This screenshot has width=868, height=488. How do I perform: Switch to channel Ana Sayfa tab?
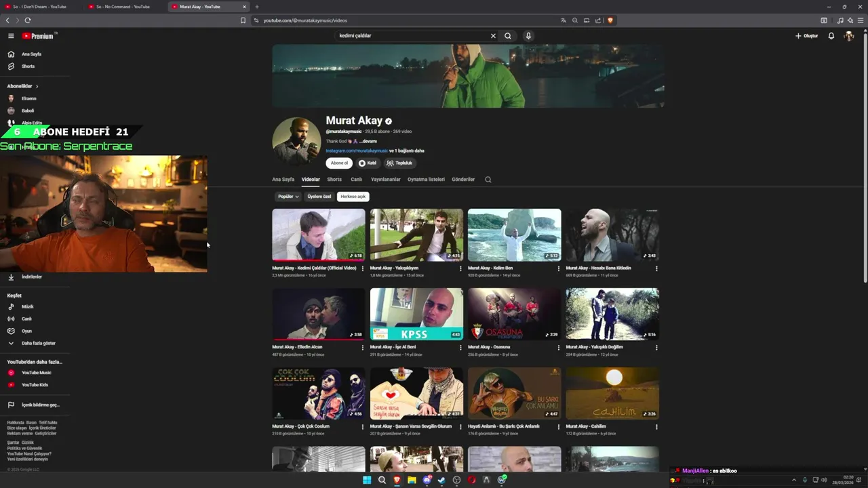tap(283, 180)
